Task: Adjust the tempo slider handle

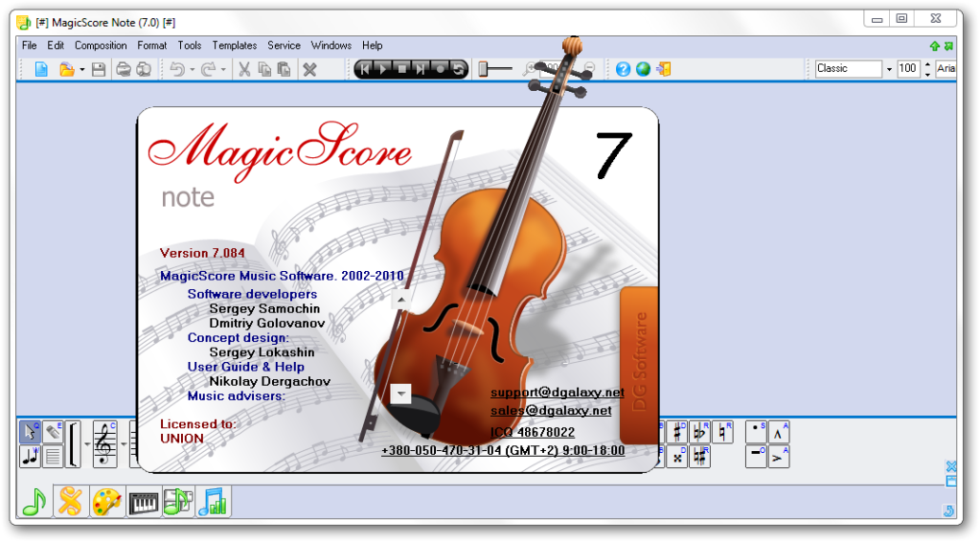Action: (483, 69)
